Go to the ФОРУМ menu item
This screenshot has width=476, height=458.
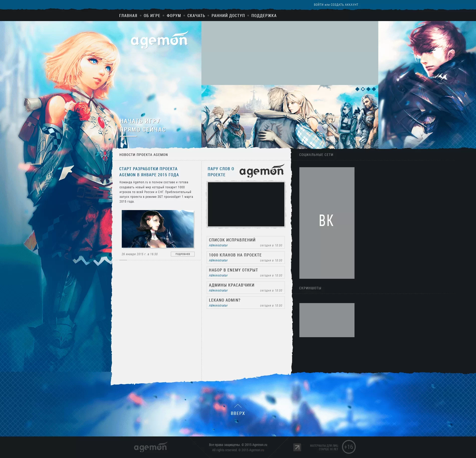174,16
